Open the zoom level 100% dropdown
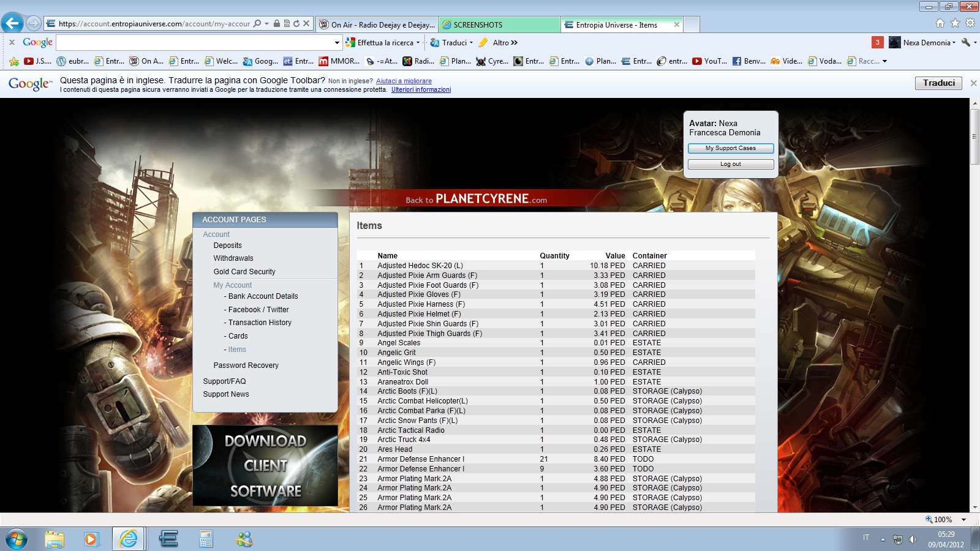Viewport: 980px width, 551px height. (x=963, y=520)
